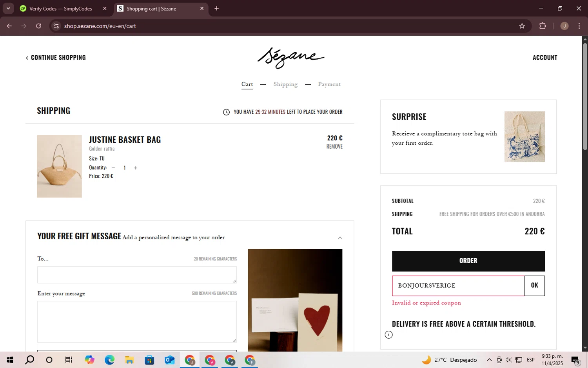Viewport: 588px width, 368px height.
Task: Go back via Continue Shopping link
Action: tap(56, 57)
